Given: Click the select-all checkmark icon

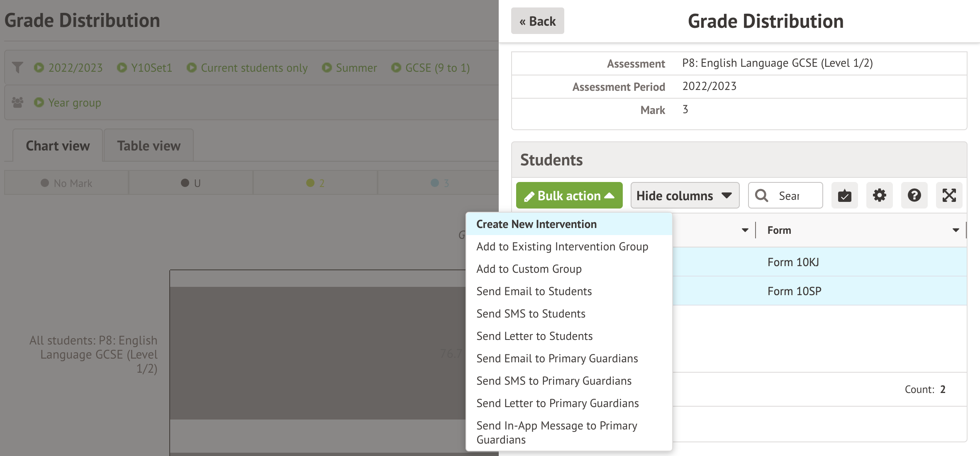Looking at the screenshot, I should tap(844, 195).
